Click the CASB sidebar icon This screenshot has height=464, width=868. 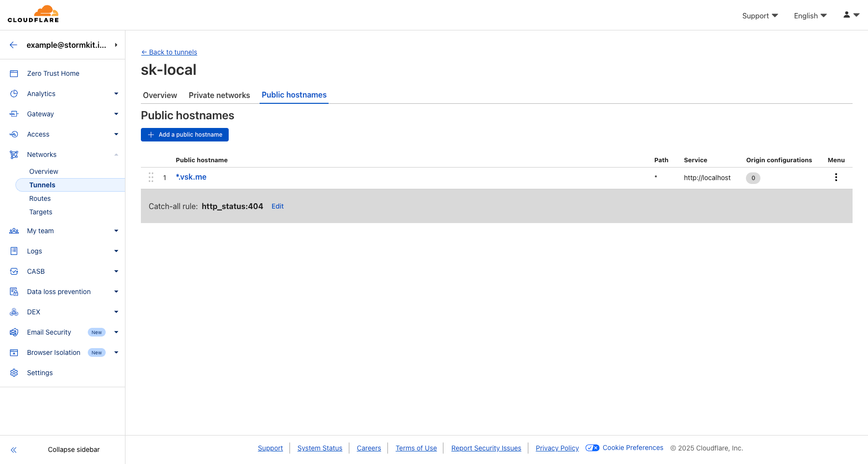[x=14, y=271]
